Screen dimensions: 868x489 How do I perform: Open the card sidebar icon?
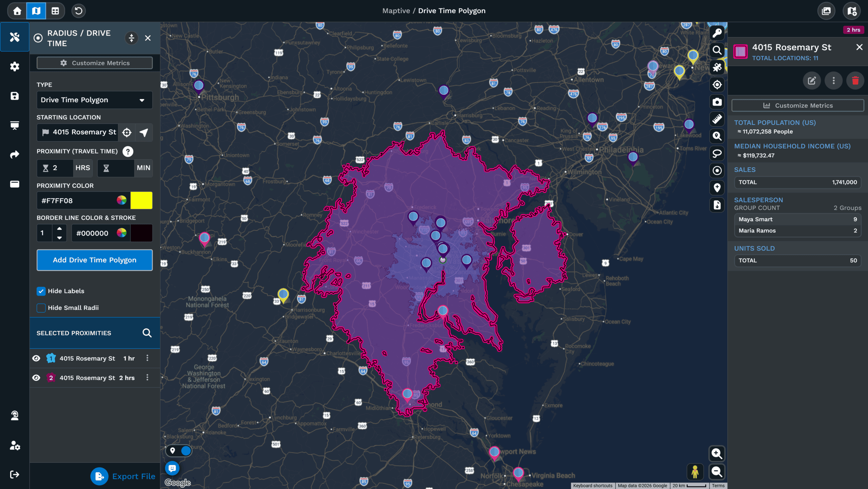pos(15,184)
